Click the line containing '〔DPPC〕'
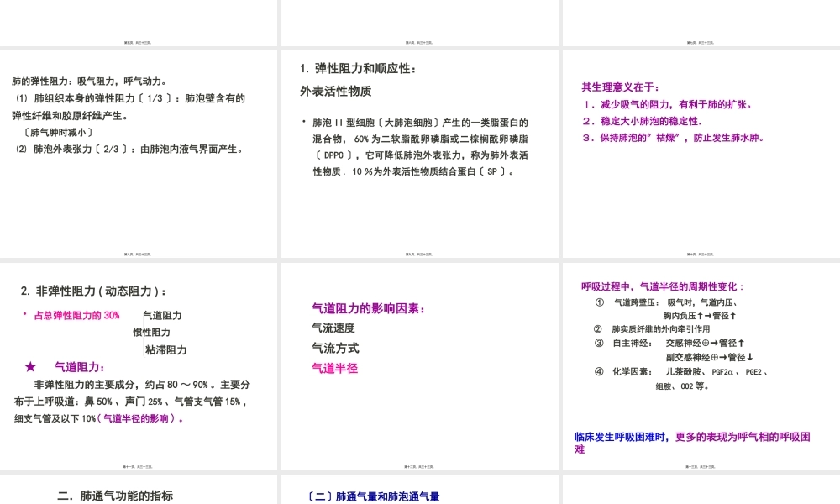This screenshot has height=504, width=840. coord(421,155)
